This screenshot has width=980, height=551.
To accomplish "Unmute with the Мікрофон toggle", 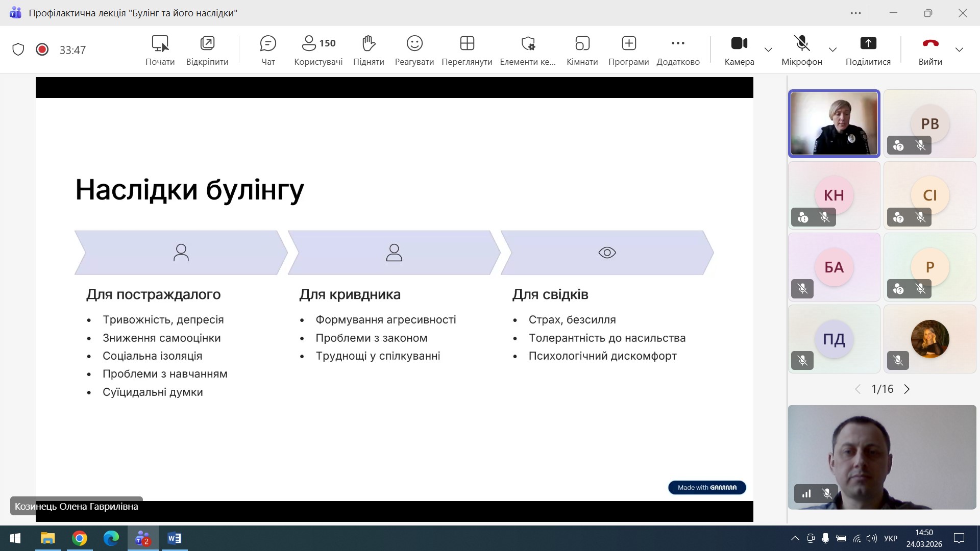I will point(801,49).
